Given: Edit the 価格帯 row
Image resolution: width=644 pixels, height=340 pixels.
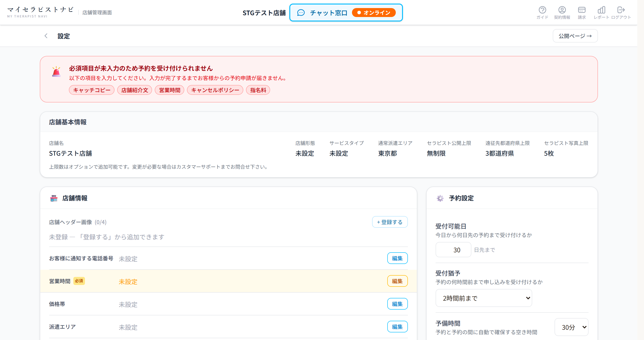Looking at the screenshot, I should pos(397,304).
